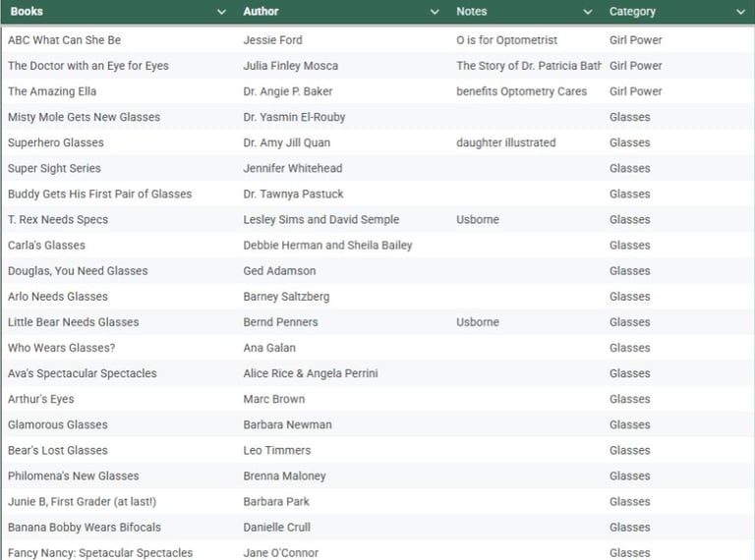
Task: Click author 'Barbara Newman'
Action: 287,424
